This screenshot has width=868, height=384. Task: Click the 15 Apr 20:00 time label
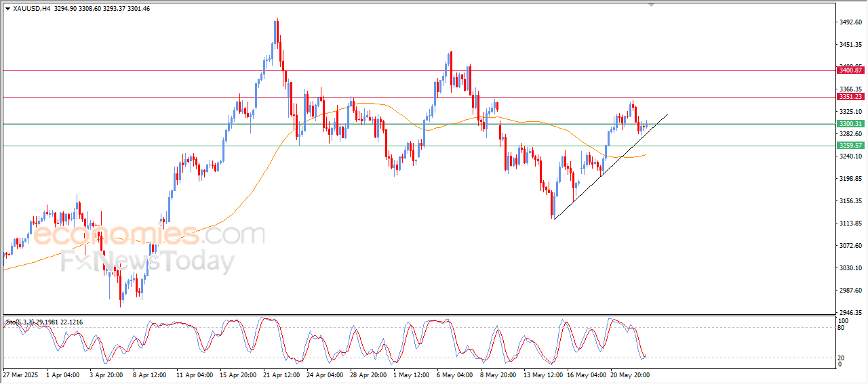click(x=237, y=375)
